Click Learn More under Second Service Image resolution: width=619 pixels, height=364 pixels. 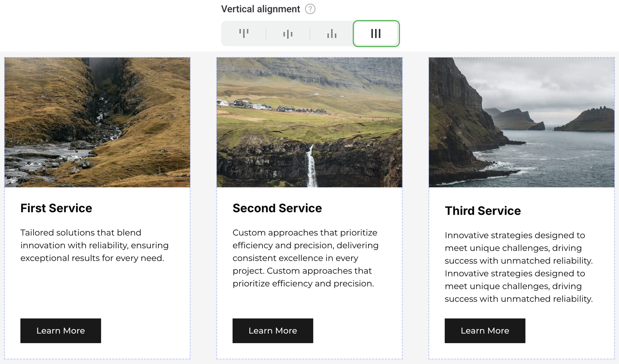tap(273, 330)
